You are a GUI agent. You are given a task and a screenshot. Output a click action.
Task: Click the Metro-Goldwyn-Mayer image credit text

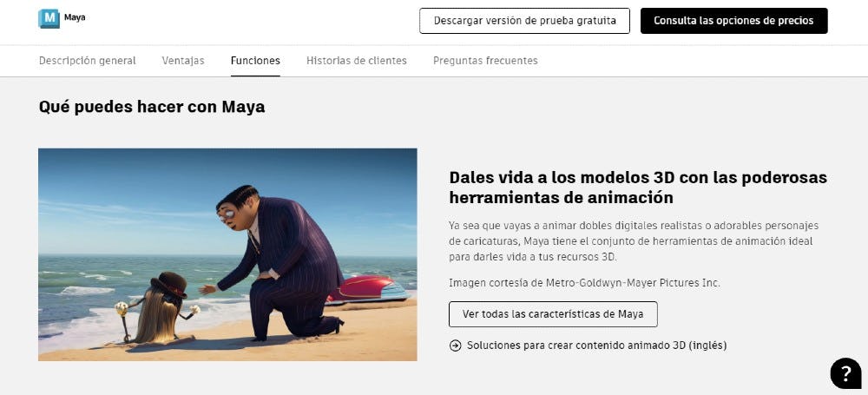pyautogui.click(x=584, y=283)
